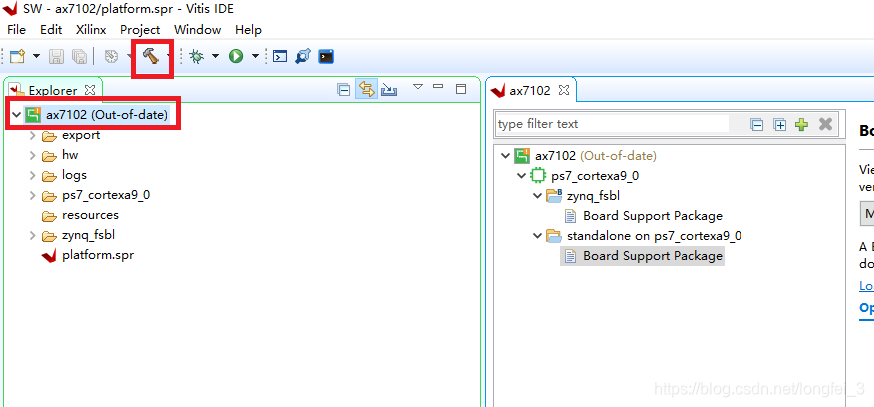This screenshot has width=874, height=407.
Task: Click the Save All toolbar icon
Action: coord(79,56)
